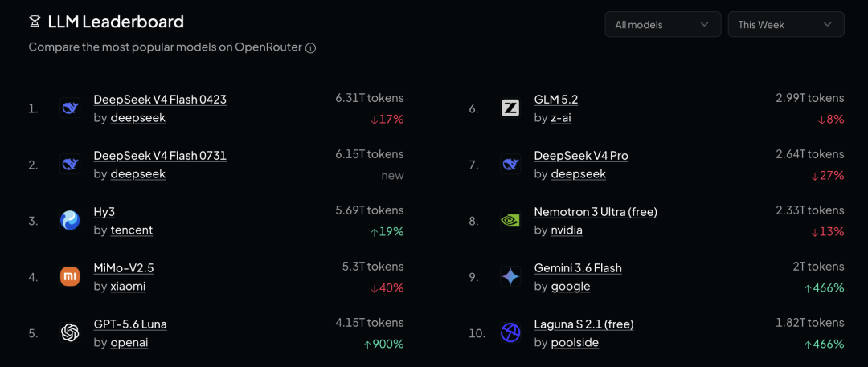Click the Poolside blue circle icon

tap(510, 332)
